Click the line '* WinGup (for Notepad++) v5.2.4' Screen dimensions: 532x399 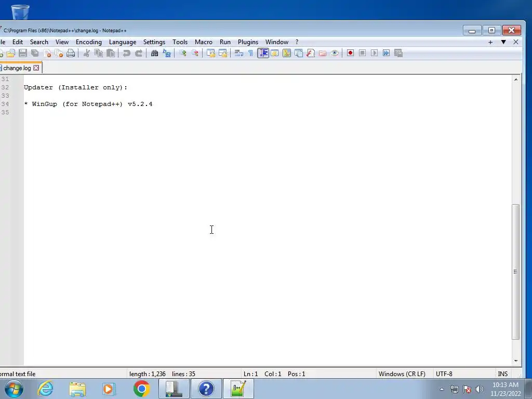click(88, 104)
